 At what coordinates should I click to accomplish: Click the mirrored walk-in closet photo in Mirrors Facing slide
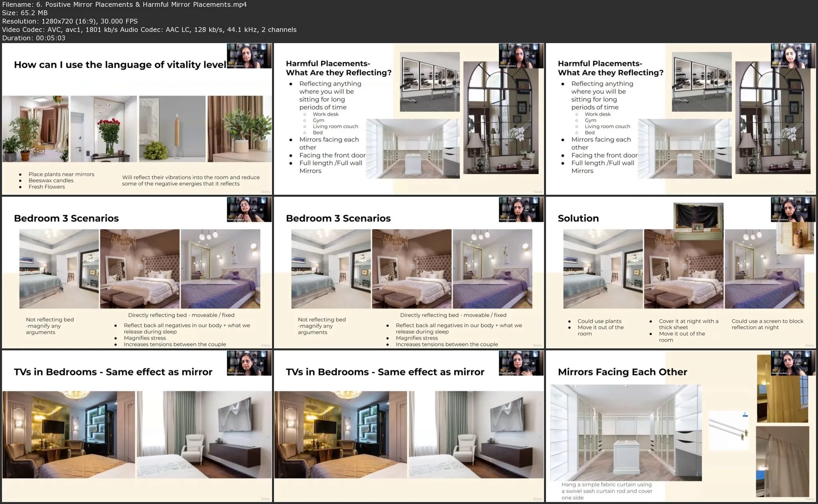point(625,433)
